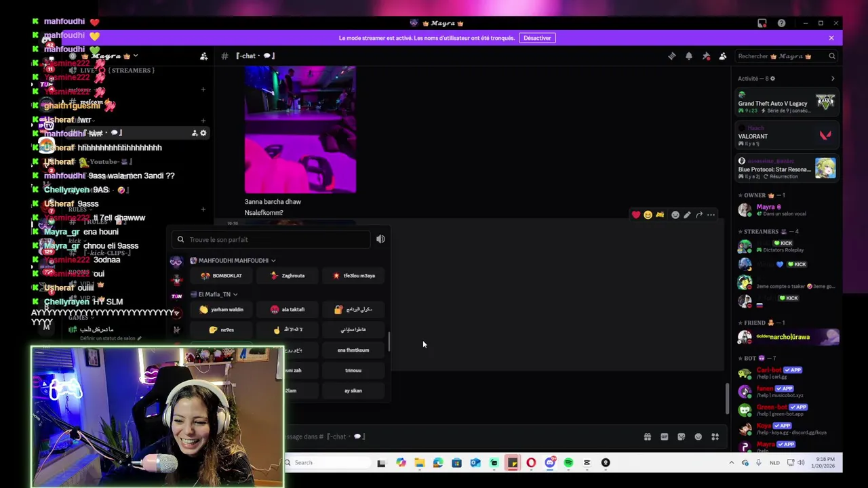Click the Windows taskbar Search box

(327, 463)
